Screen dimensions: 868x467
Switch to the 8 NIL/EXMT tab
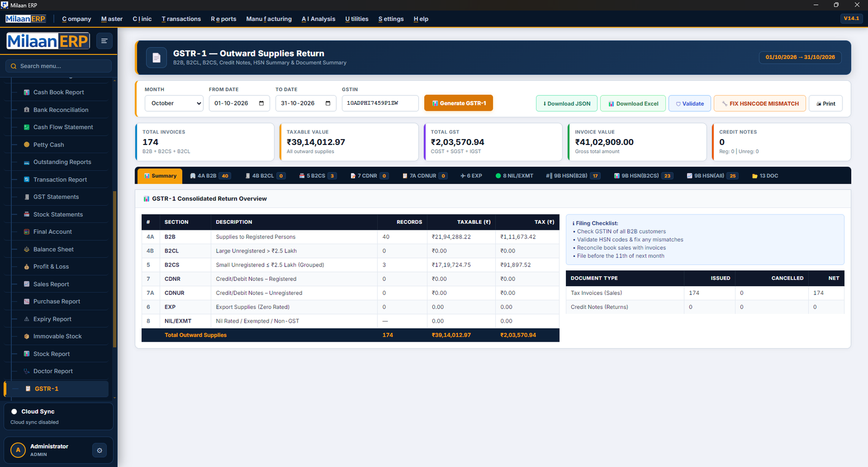tap(514, 176)
